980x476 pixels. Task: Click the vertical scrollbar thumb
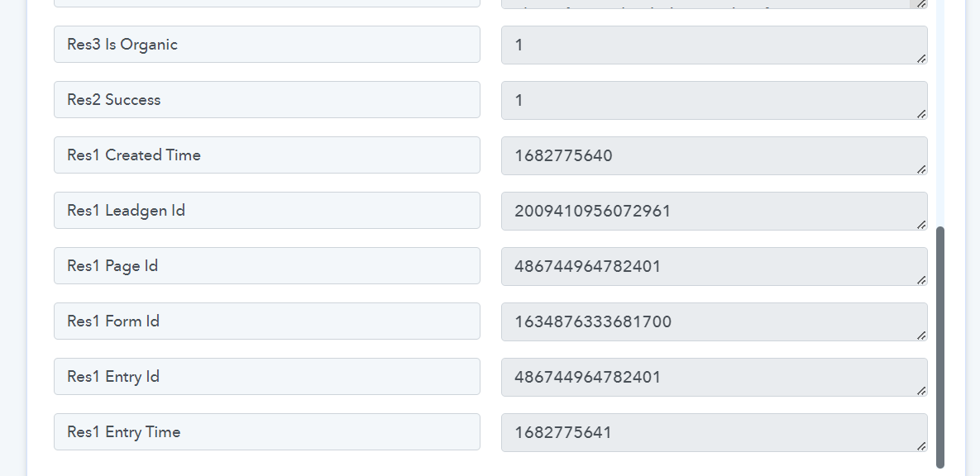point(940,347)
